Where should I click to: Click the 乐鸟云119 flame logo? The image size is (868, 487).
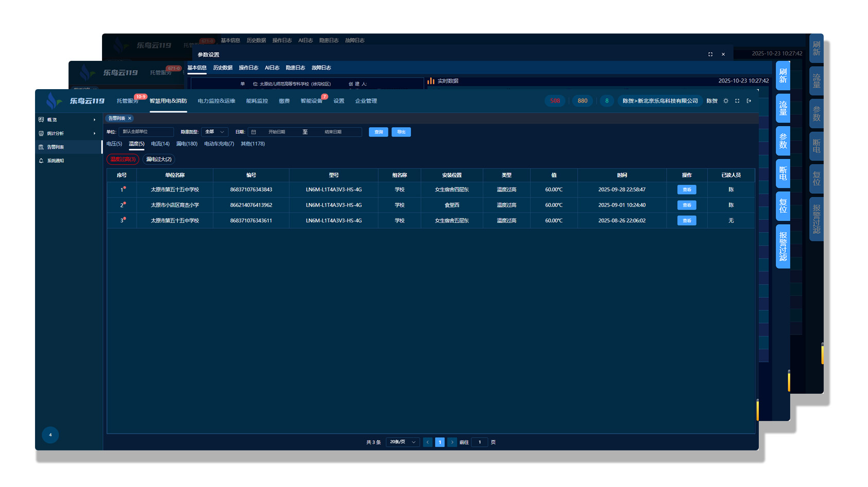click(x=53, y=101)
